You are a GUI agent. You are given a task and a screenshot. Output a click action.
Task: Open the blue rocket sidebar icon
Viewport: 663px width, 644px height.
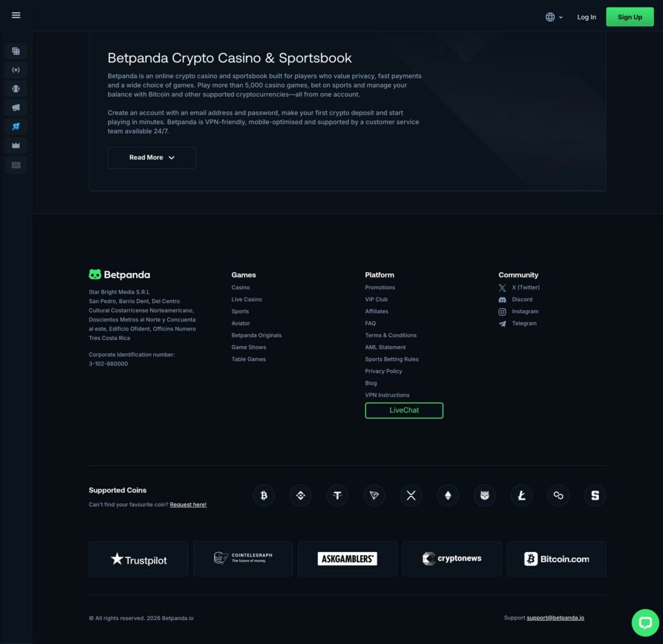(16, 126)
